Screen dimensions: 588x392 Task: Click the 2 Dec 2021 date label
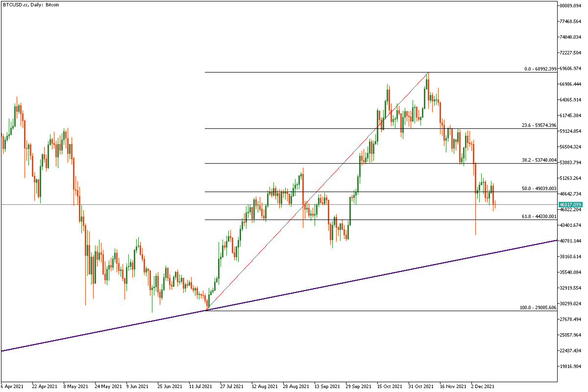pos(482,387)
